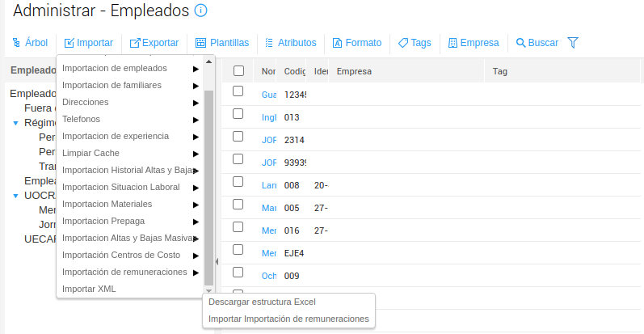Image resolution: width=644 pixels, height=334 pixels.
Task: Click the Tags label icon
Action: 402,43
